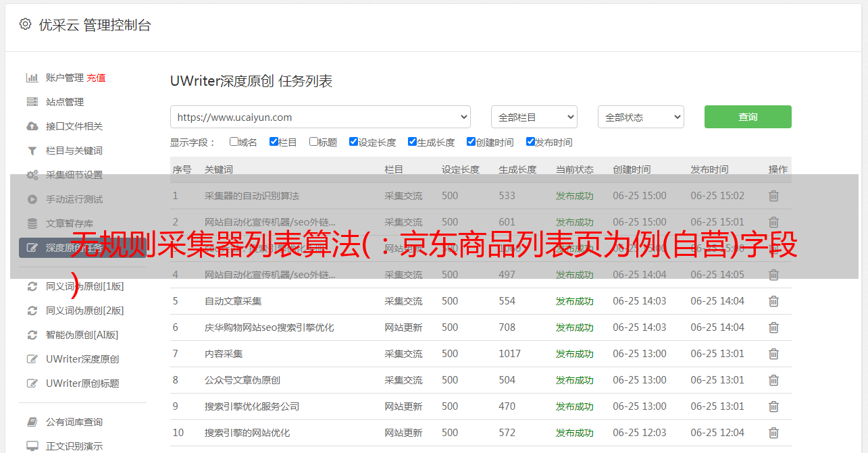Enable the 域名 display field checkbox
The image size is (868, 453).
pyautogui.click(x=234, y=142)
